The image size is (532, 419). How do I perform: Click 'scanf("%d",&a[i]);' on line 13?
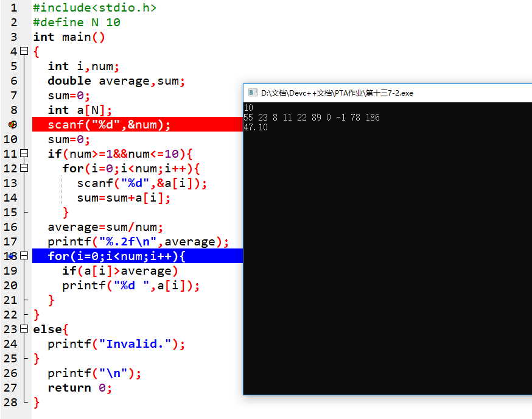142,183
